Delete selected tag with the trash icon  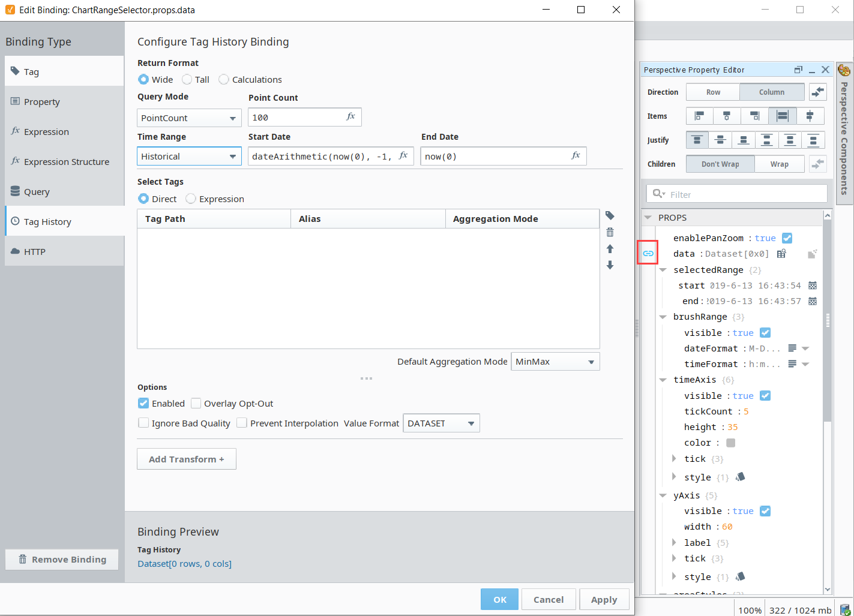tap(610, 232)
